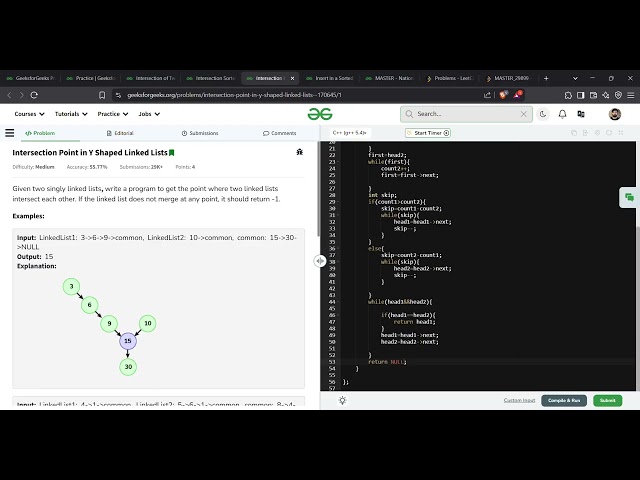Switch to the Insert in a Sorted browser tab
640x480 pixels.
click(330, 78)
